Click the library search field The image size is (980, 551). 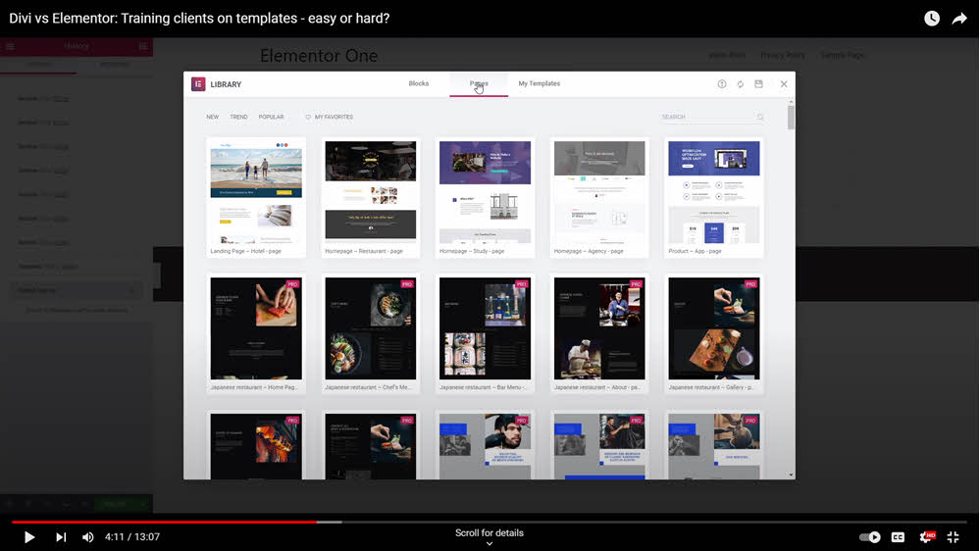(708, 118)
